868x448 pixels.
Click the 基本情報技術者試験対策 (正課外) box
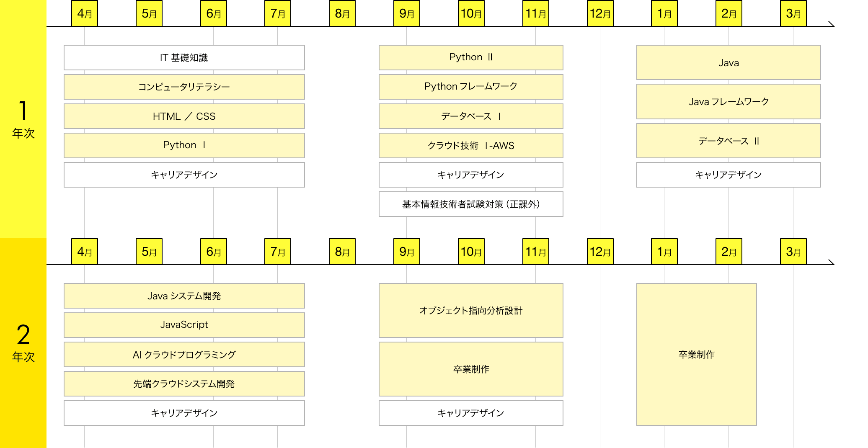point(470,204)
